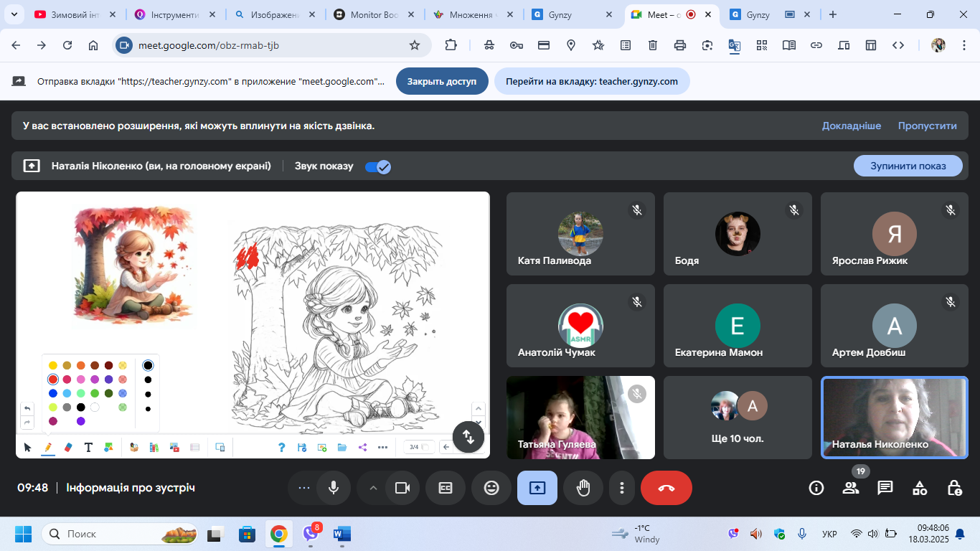Reload the page

pyautogui.click(x=67, y=45)
